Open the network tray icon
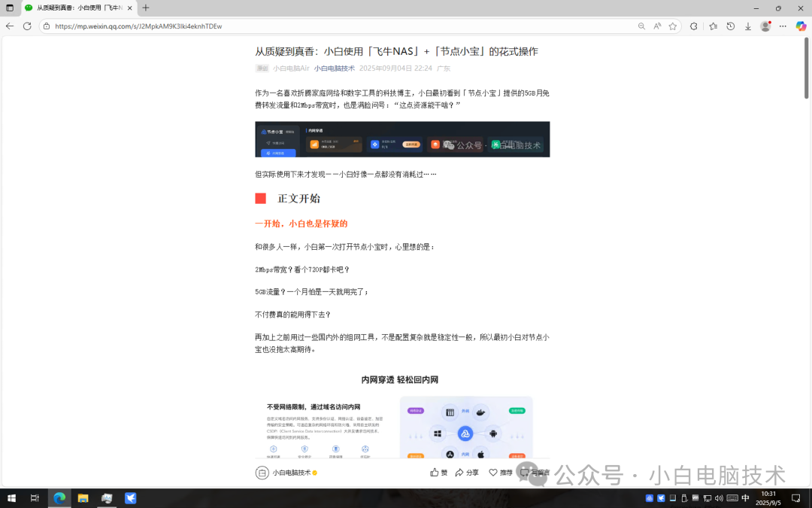Viewport: 812px width, 508px height. pos(707,498)
